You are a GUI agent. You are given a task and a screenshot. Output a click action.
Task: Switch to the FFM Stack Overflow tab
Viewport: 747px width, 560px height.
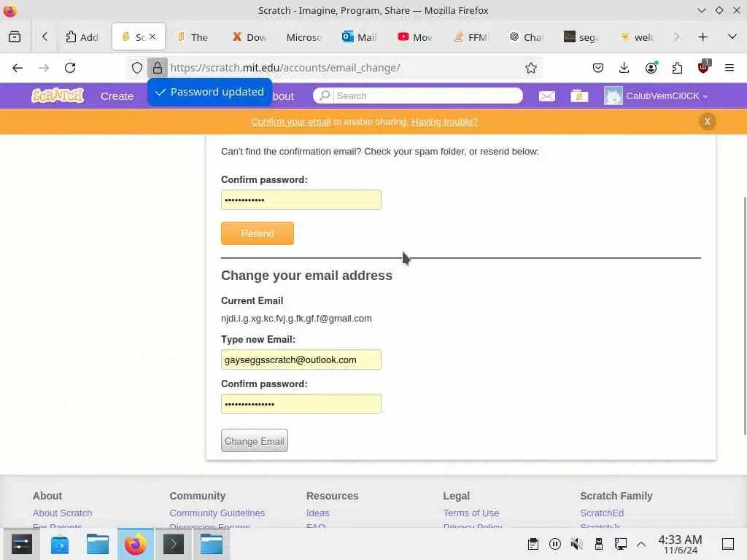click(471, 37)
